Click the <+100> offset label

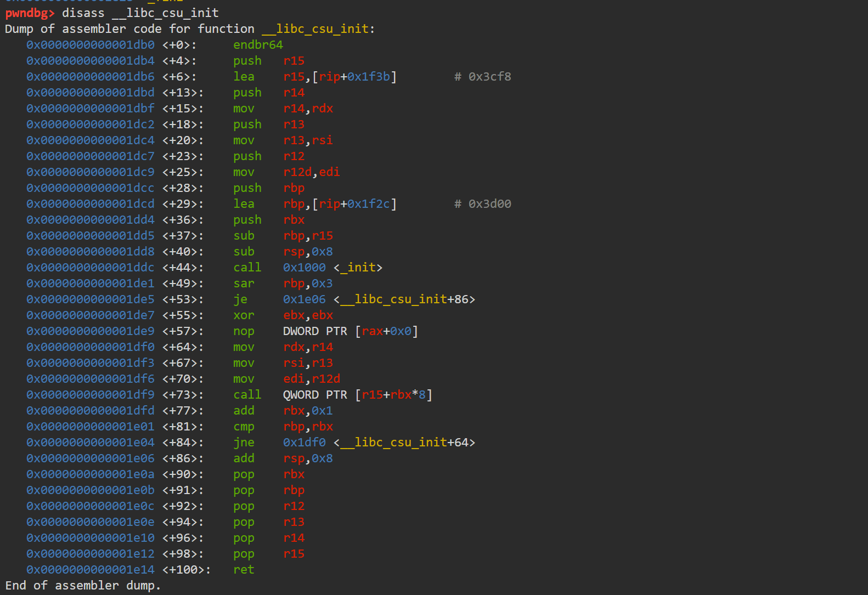(x=187, y=569)
